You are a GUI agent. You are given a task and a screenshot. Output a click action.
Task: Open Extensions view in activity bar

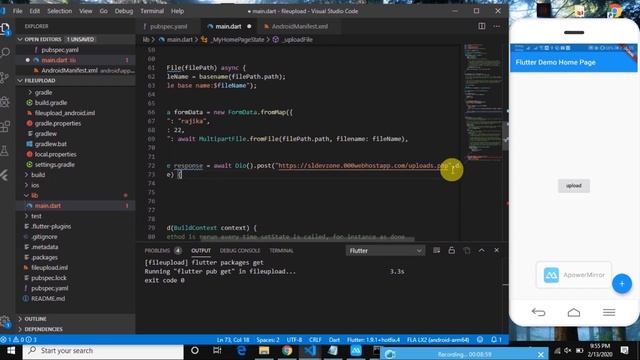point(5,126)
